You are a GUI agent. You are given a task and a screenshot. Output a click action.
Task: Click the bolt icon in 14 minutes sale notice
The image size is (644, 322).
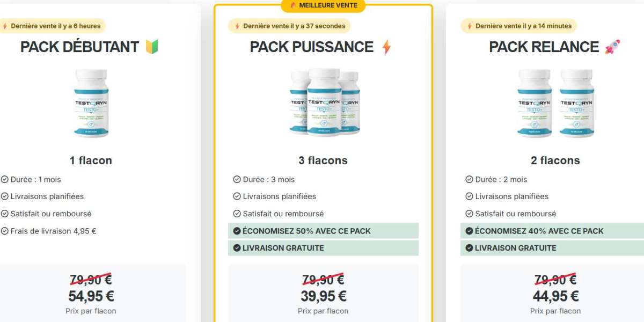tap(469, 26)
